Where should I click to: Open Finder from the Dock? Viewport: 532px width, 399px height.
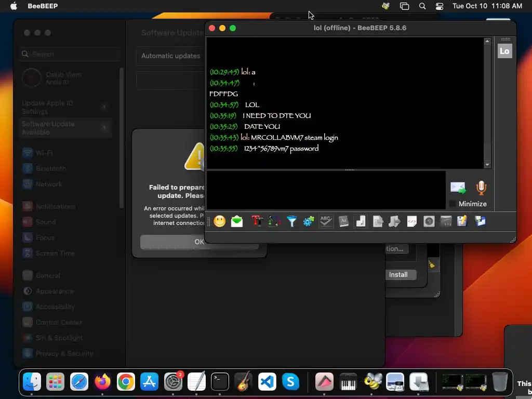pos(32,382)
